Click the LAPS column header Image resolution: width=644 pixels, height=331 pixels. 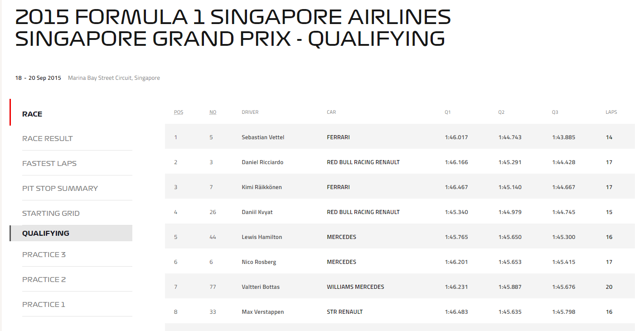611,112
